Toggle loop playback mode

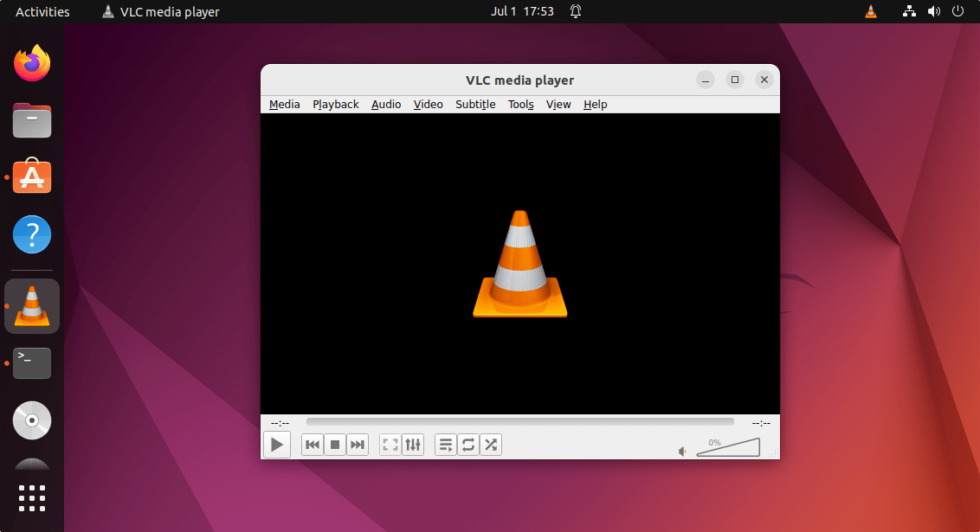[468, 444]
